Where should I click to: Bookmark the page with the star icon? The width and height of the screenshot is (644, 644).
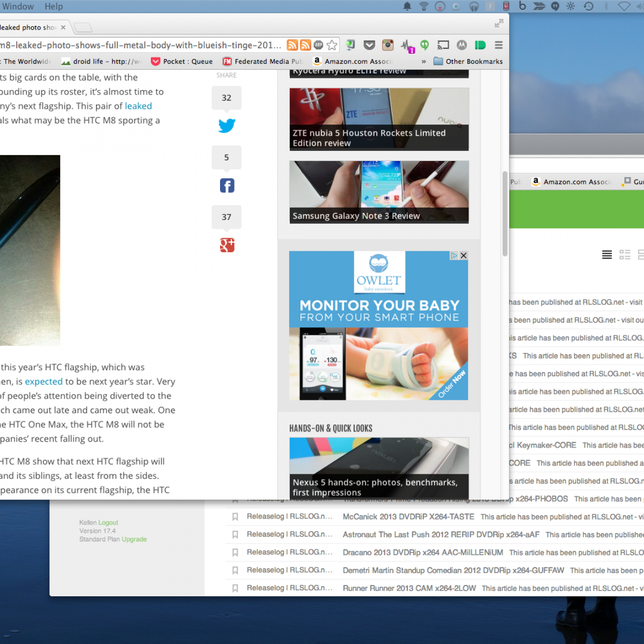pos(332,45)
